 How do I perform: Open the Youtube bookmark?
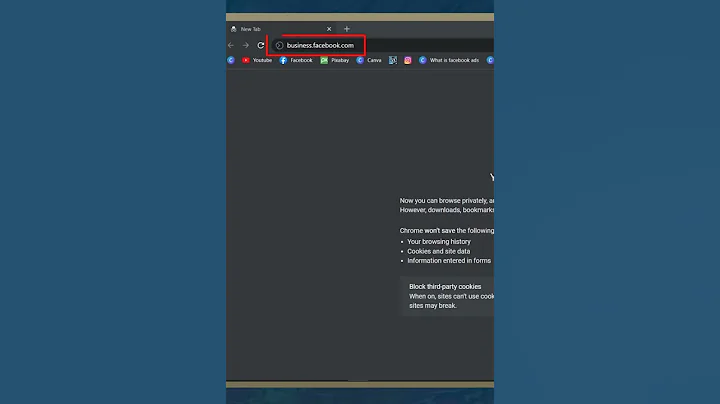pyautogui.click(x=257, y=60)
